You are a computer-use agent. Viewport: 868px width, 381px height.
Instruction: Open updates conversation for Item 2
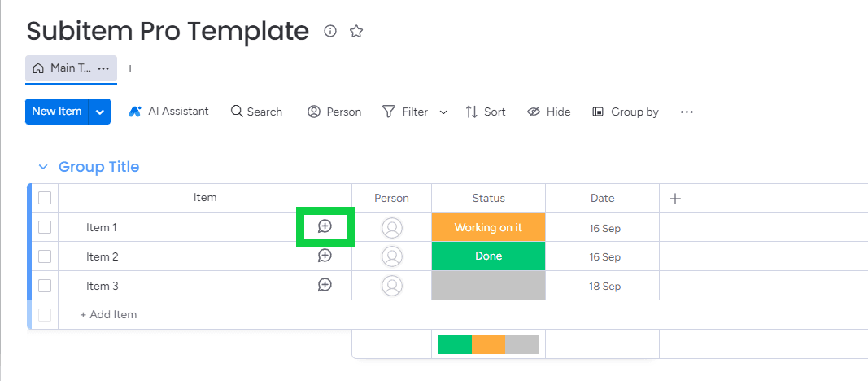[x=325, y=256]
